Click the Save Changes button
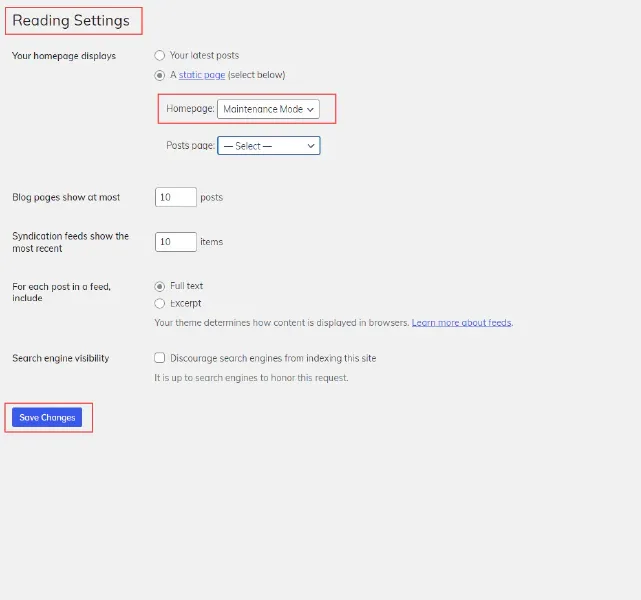 [x=47, y=417]
